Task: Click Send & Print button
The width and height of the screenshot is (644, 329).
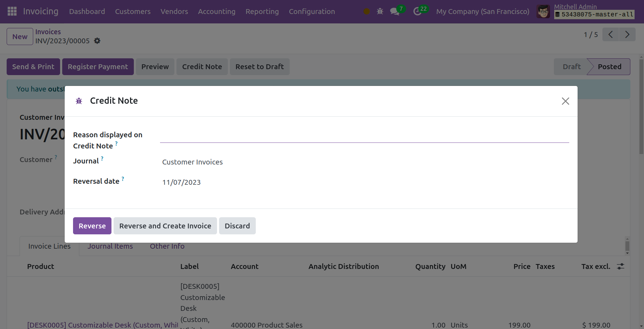Action: [x=33, y=67]
